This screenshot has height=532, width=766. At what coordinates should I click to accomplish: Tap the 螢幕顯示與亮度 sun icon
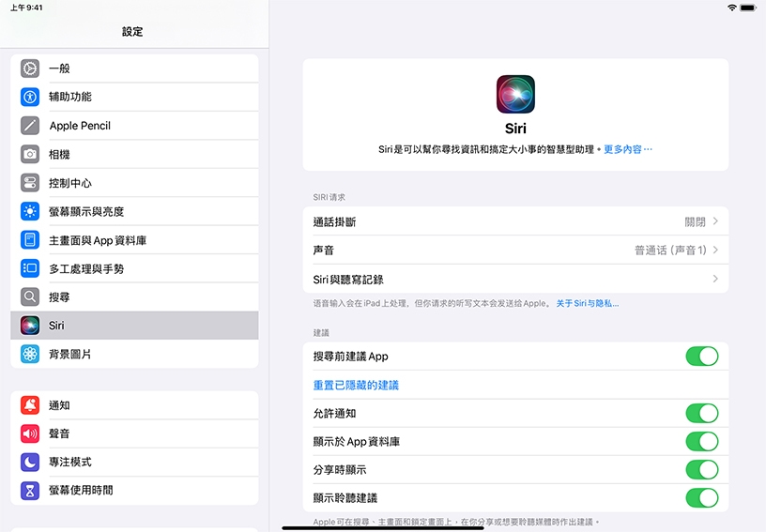pyautogui.click(x=30, y=211)
